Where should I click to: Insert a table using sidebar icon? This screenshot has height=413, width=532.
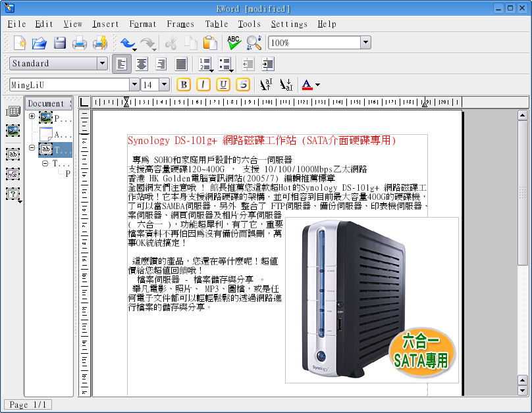13,112
